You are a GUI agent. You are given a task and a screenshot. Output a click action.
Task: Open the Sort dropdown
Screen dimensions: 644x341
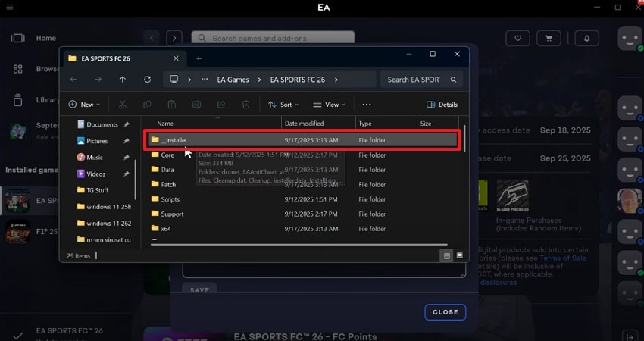283,105
